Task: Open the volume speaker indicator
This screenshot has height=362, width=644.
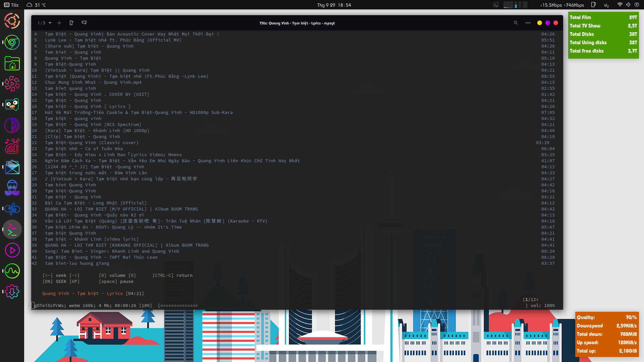Action: 628,5
